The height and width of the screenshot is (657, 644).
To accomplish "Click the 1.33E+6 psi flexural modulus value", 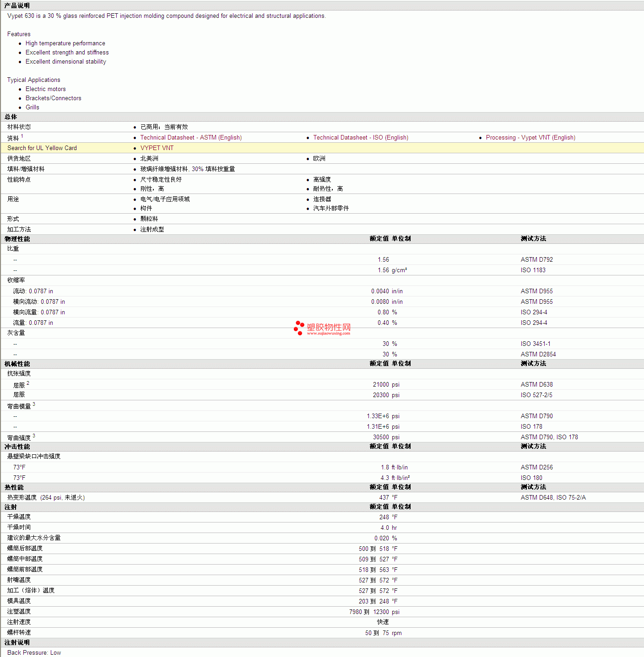I will (383, 416).
